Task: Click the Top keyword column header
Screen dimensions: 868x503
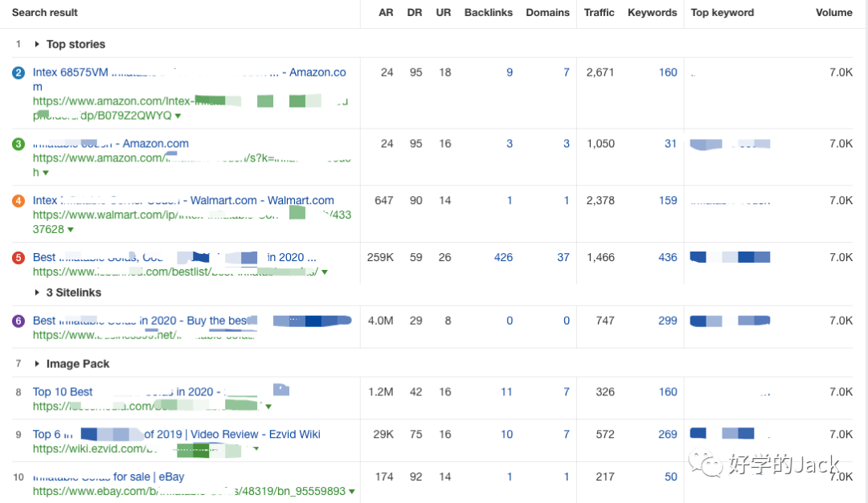Action: (723, 13)
